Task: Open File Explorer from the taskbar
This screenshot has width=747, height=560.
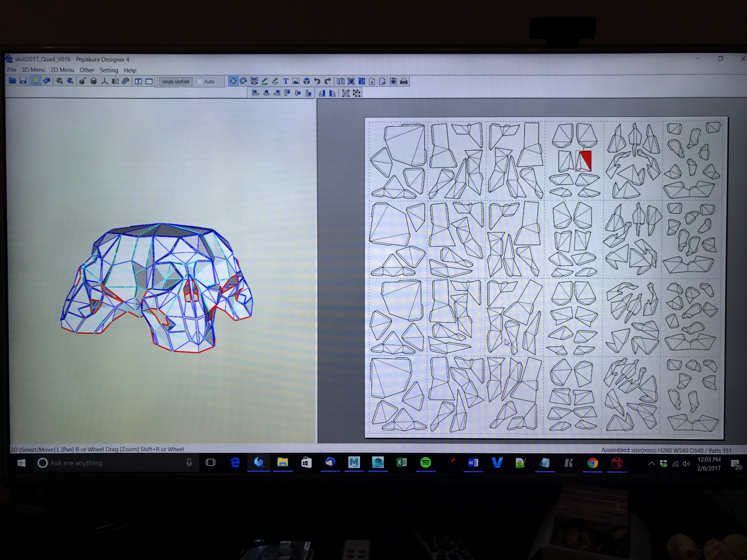Action: [282, 462]
